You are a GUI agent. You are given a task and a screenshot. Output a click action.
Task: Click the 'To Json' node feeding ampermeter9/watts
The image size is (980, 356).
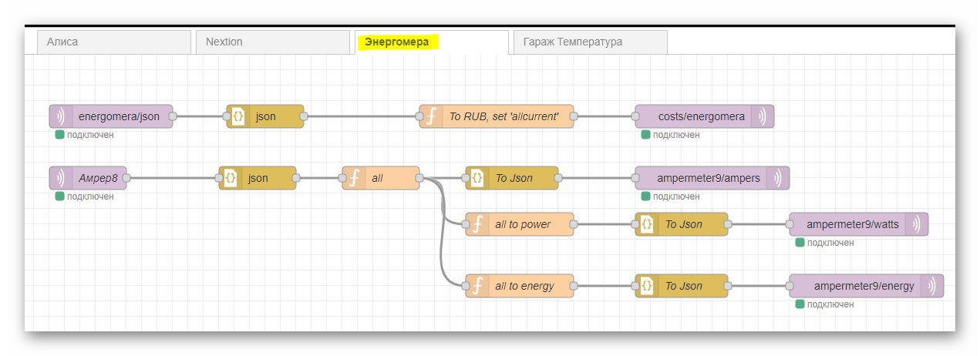682,224
